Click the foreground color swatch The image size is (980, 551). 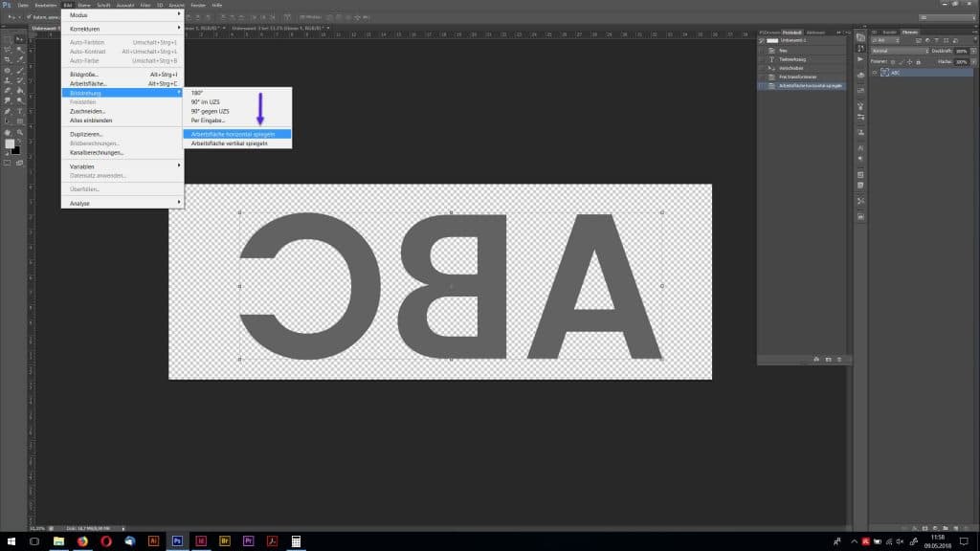[x=10, y=144]
